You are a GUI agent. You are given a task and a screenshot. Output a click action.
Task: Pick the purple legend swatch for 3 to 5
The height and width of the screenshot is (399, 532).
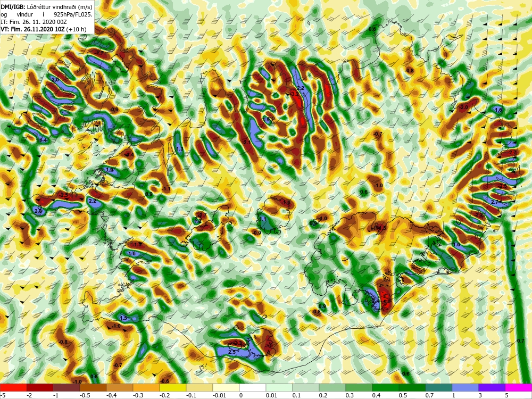(x=492, y=387)
